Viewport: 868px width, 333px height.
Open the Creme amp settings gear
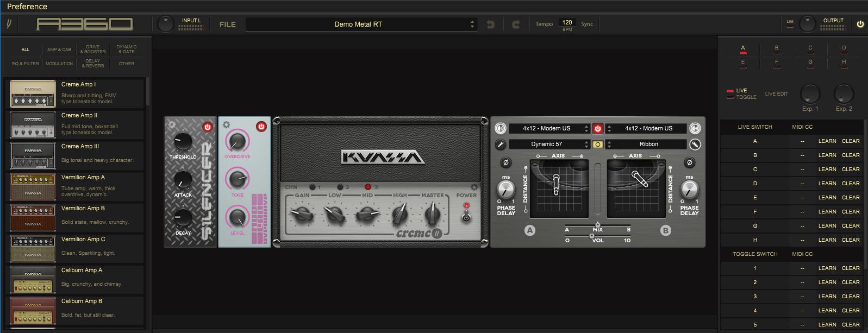click(x=473, y=187)
